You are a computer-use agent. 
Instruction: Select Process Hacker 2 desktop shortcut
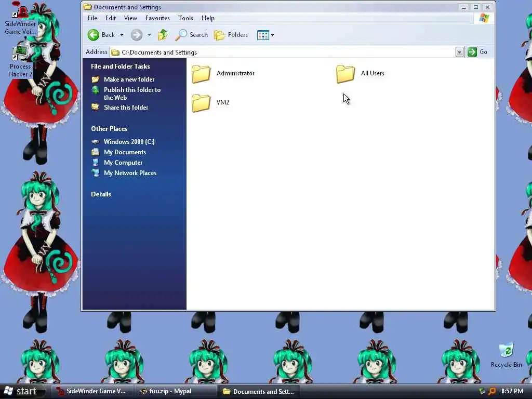[20, 61]
